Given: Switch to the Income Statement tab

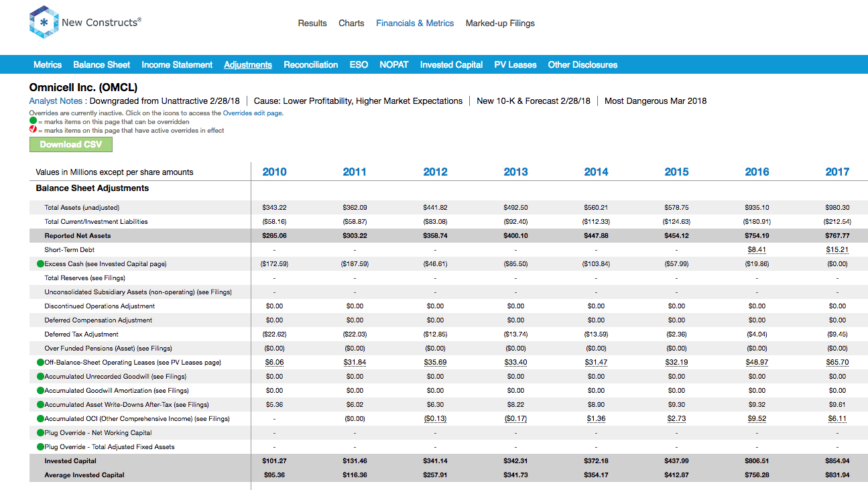Looking at the screenshot, I should pos(177,65).
